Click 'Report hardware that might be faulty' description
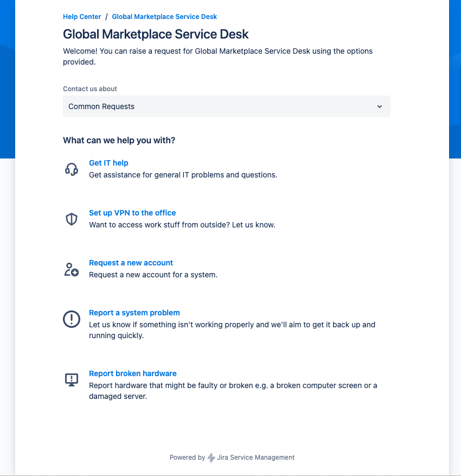 point(233,391)
